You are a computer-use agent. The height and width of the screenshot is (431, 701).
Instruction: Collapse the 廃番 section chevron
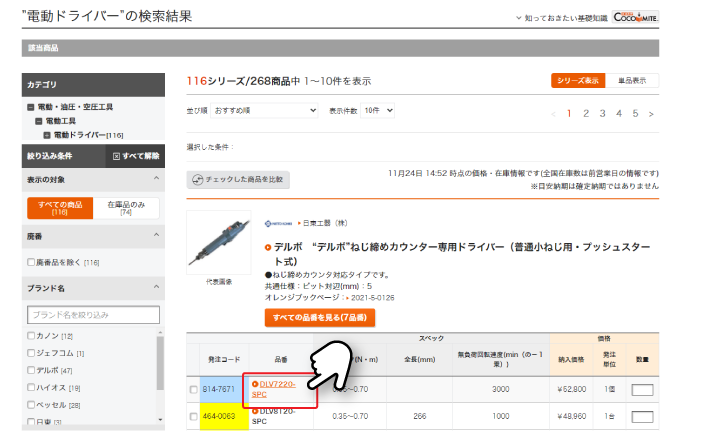pyautogui.click(x=156, y=235)
